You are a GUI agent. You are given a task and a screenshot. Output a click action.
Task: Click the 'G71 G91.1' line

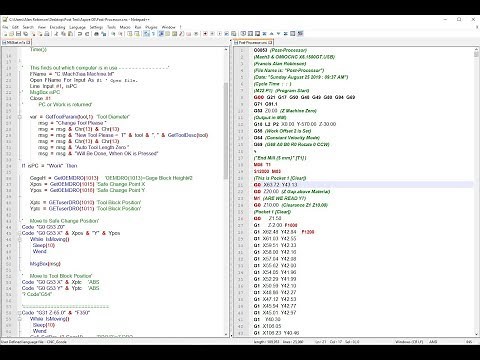(266, 104)
